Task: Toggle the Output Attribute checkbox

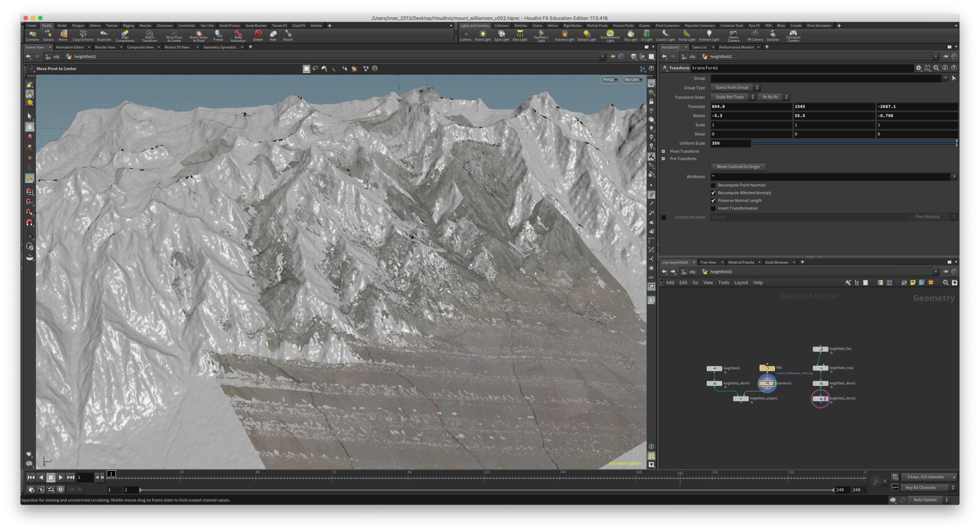Action: pyautogui.click(x=664, y=217)
